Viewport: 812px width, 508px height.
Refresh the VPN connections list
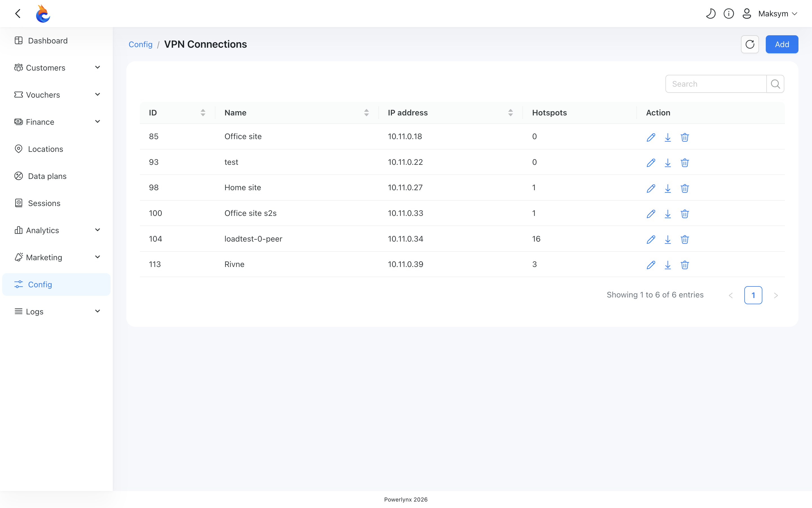(750, 44)
